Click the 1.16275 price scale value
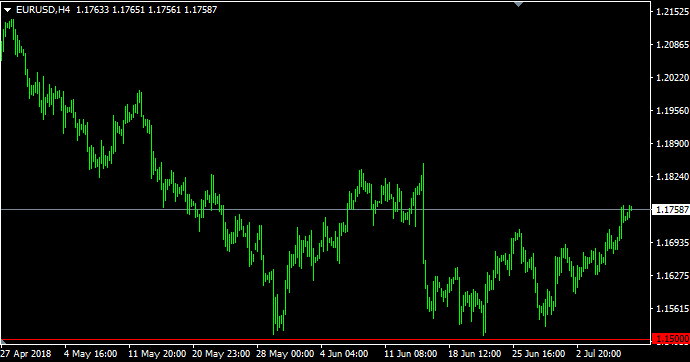 pyautogui.click(x=672, y=275)
